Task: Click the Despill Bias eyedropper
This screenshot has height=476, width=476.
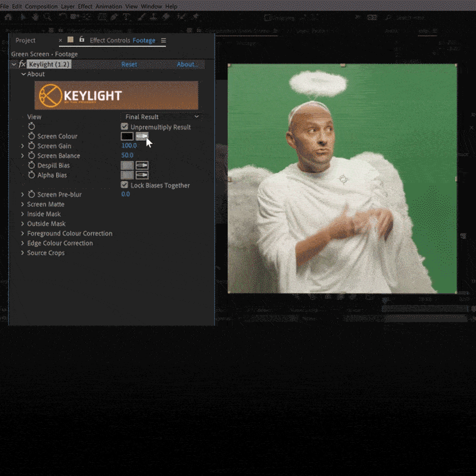Action: coord(142,165)
